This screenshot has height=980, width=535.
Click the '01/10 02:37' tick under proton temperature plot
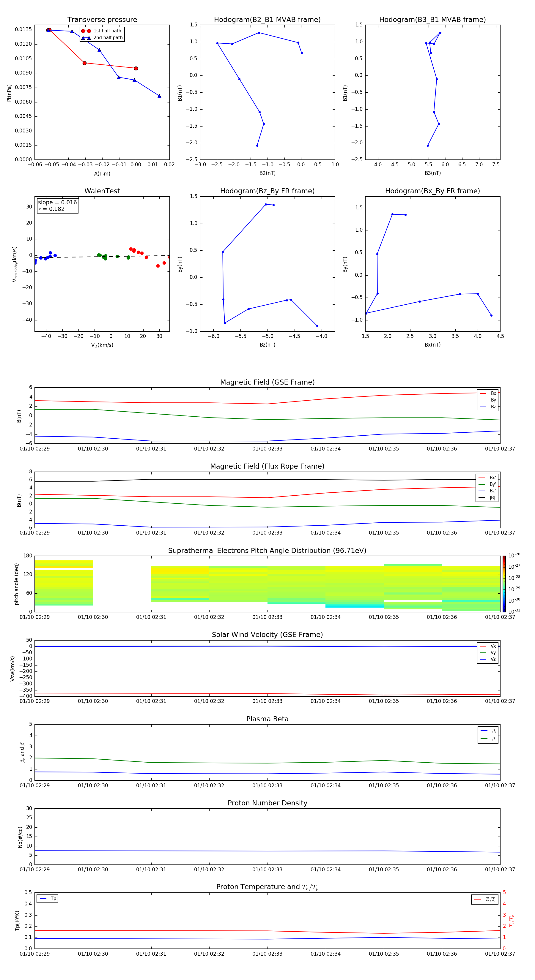pyautogui.click(x=500, y=954)
